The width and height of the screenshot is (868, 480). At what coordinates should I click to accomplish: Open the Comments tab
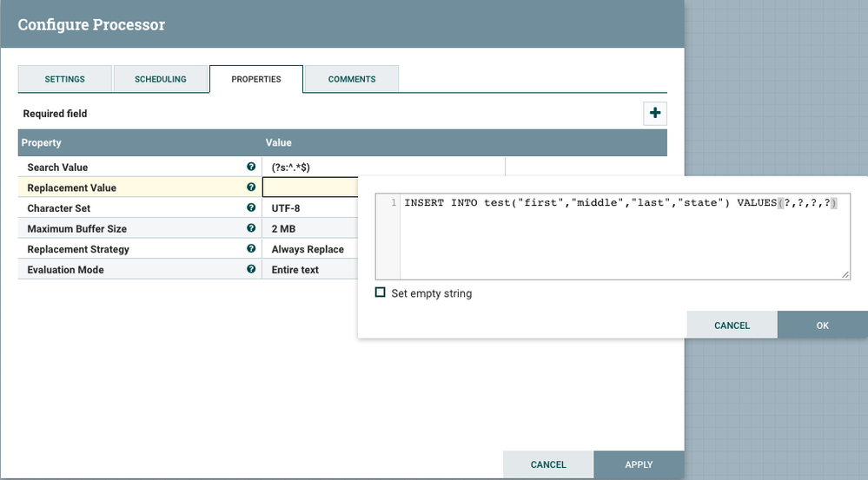pyautogui.click(x=352, y=79)
